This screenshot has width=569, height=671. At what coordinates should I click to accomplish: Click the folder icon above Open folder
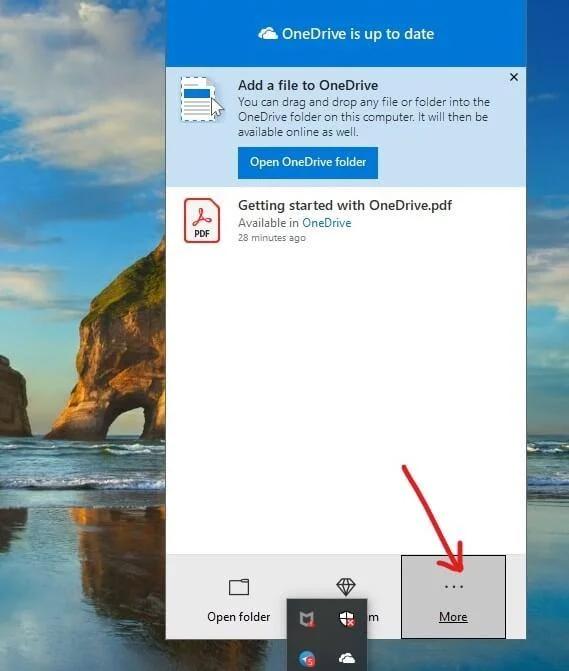pos(239,587)
